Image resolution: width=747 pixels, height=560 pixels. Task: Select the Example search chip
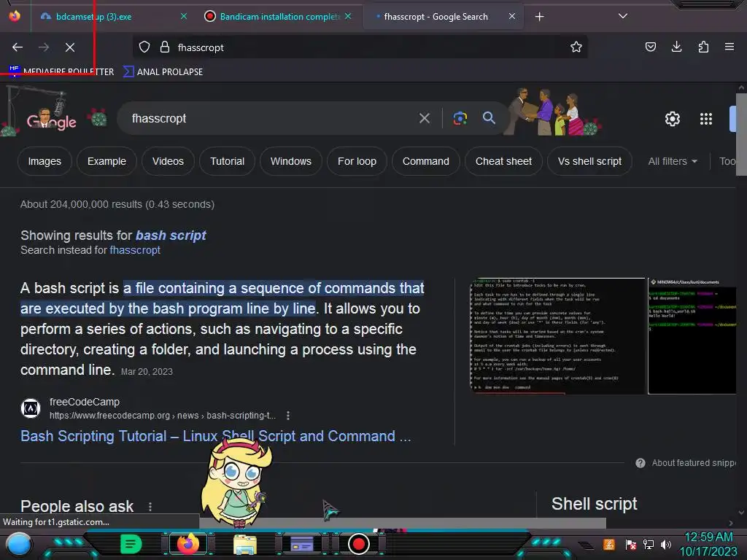point(107,161)
